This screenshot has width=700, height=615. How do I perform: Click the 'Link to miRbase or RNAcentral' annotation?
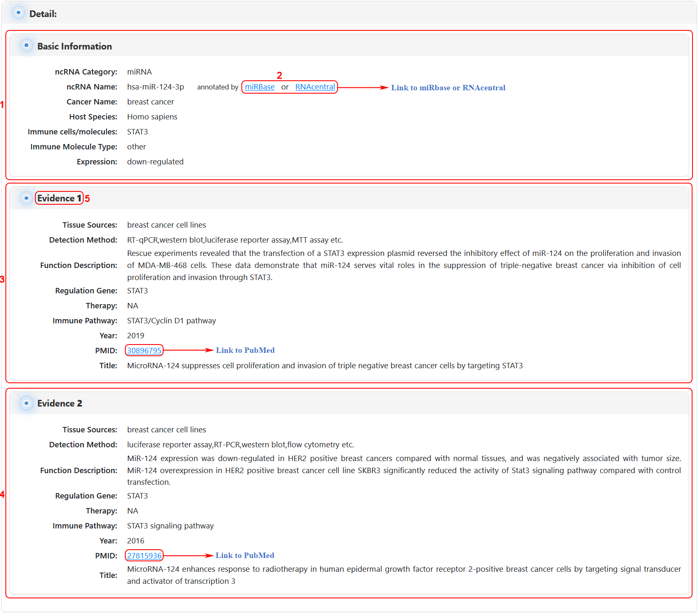448,88
